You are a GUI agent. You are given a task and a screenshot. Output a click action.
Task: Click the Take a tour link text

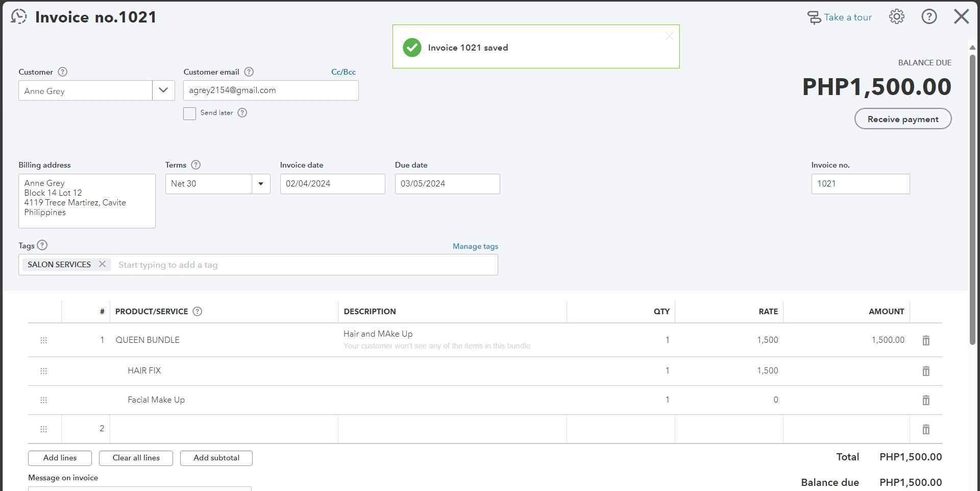tap(848, 17)
